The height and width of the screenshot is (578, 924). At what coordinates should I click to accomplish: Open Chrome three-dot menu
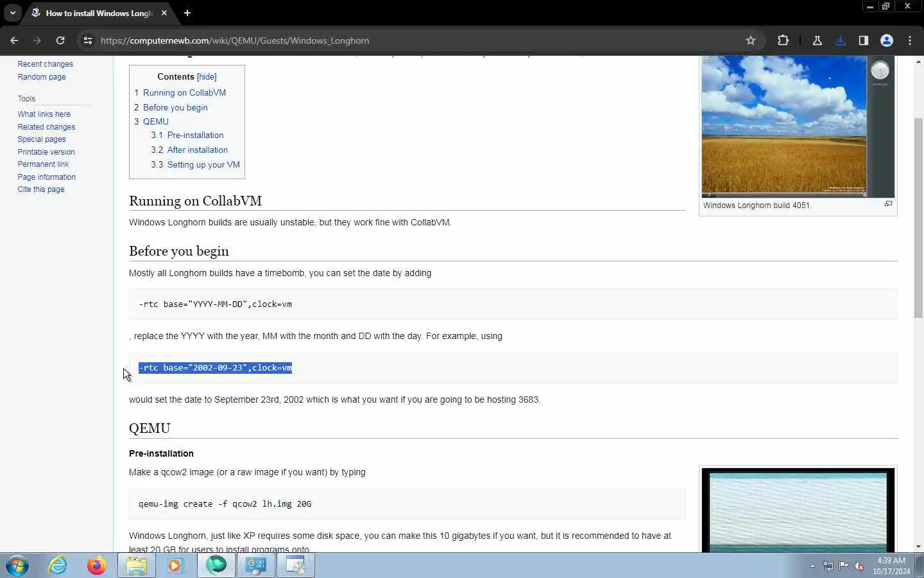(x=910, y=40)
